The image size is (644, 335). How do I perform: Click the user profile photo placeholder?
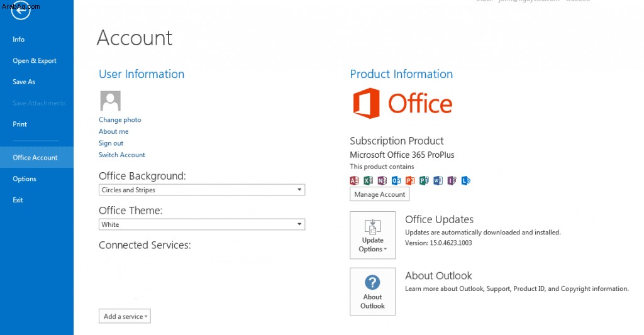(111, 101)
